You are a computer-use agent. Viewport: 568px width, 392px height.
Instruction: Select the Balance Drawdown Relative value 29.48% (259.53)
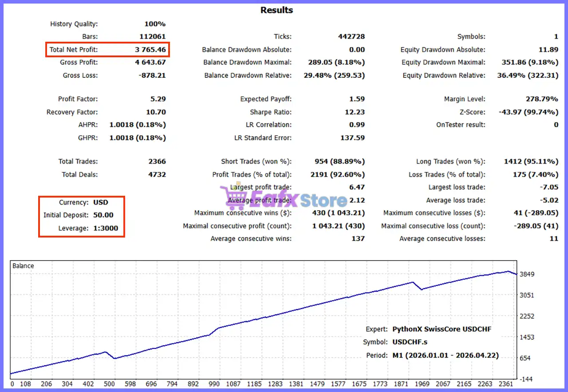[x=334, y=75]
